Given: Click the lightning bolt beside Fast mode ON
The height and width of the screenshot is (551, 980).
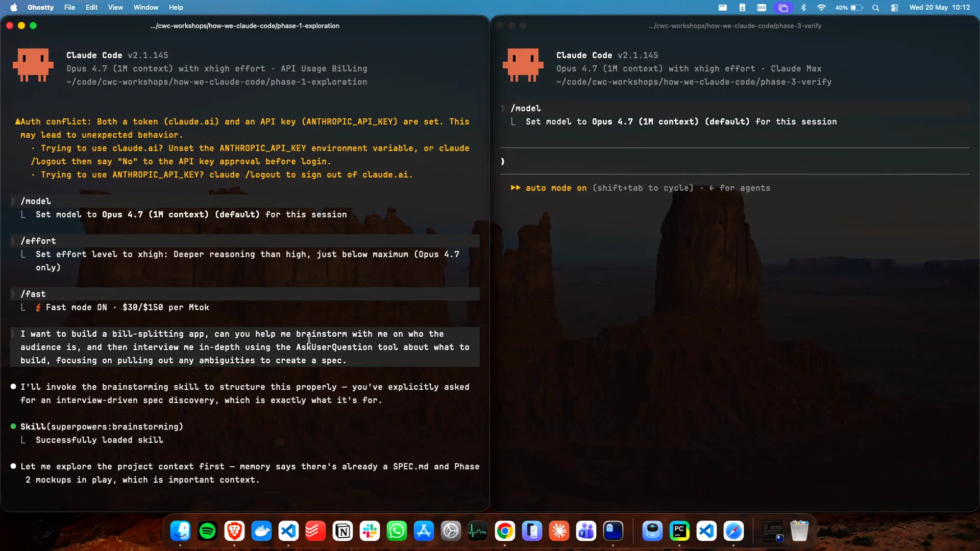Looking at the screenshot, I should [38, 308].
